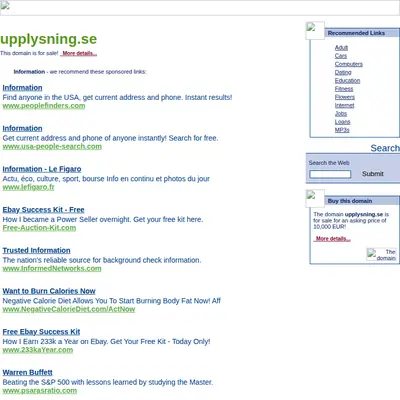Screen dimensions: 400x400
Task: Visit www.usa-people-search.com link
Action: [x=52, y=146]
